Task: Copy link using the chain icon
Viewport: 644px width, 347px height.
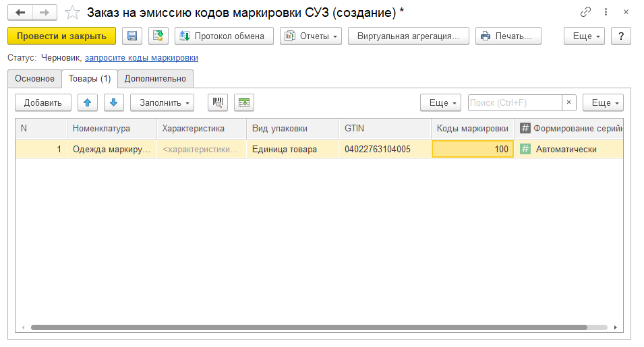Action: pos(585,13)
